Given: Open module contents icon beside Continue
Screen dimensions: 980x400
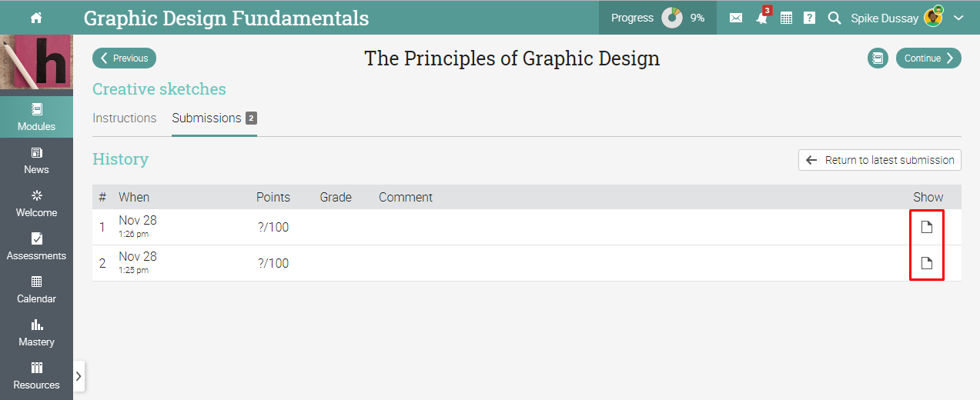Looking at the screenshot, I should pos(878,58).
